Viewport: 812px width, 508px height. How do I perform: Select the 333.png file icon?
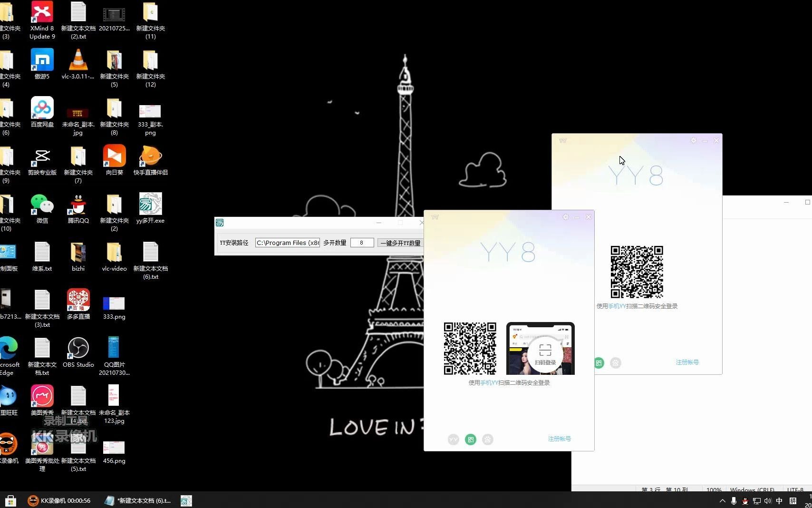[x=114, y=307]
